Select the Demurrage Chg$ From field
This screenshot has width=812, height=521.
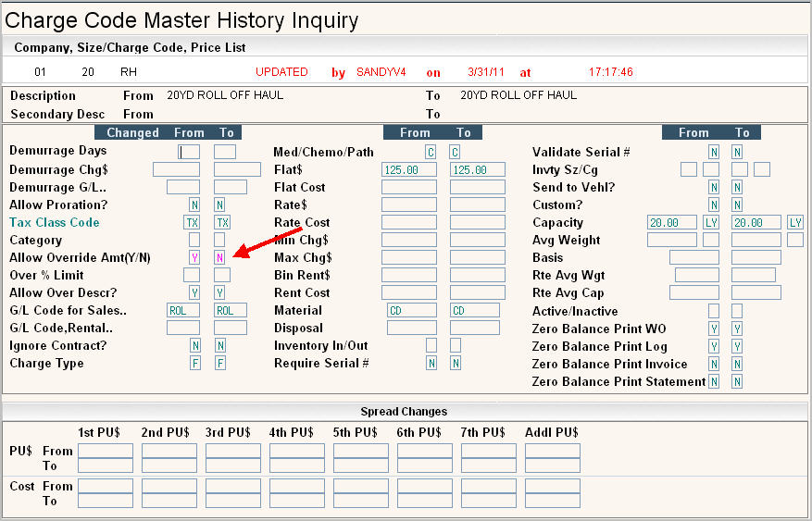pos(176,169)
